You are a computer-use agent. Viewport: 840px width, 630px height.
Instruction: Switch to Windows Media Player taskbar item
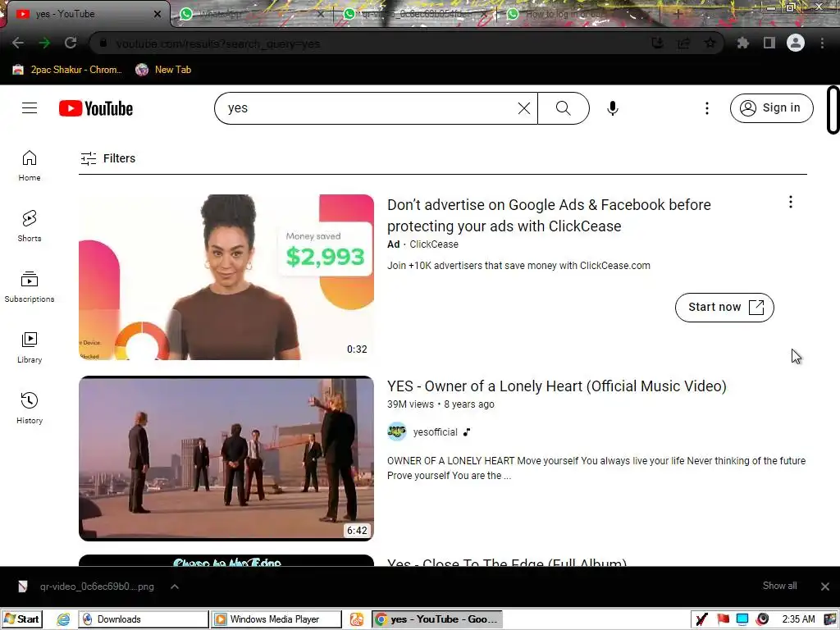pyautogui.click(x=276, y=619)
